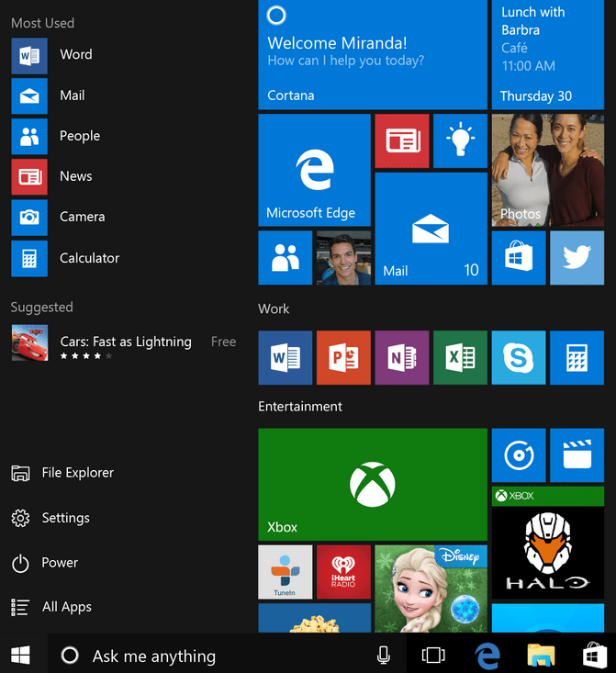Image resolution: width=616 pixels, height=673 pixels.
Task: Click the Suggested heading
Action: pos(41,308)
